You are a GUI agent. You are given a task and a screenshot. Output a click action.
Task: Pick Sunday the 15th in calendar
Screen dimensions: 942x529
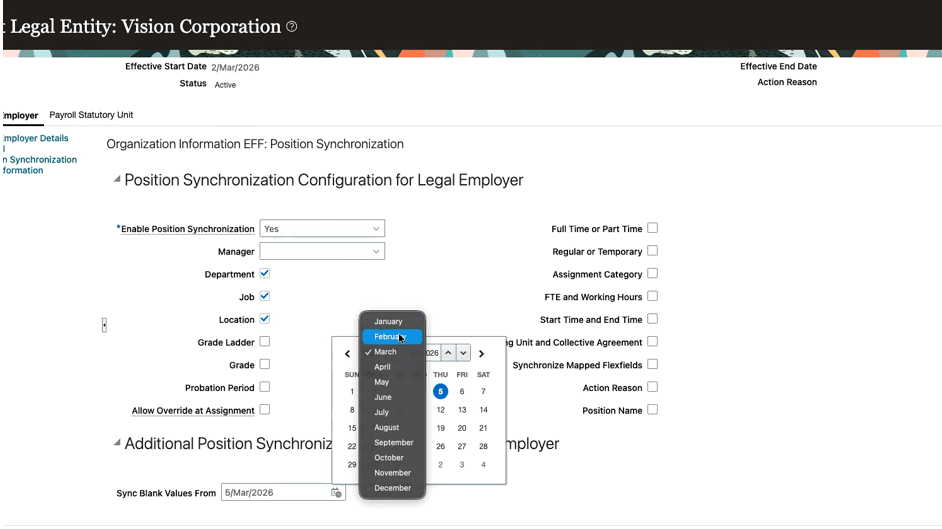352,428
